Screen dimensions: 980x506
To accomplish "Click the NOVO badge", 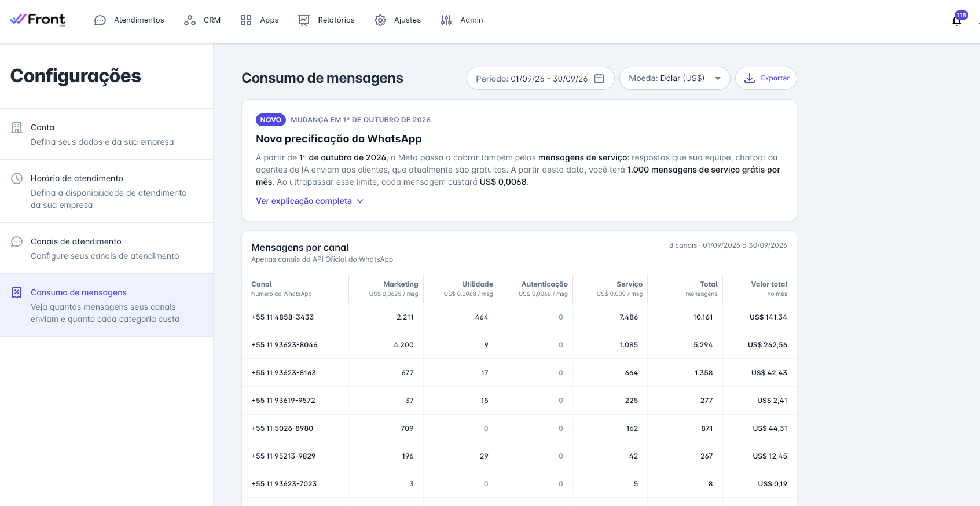I will [270, 120].
